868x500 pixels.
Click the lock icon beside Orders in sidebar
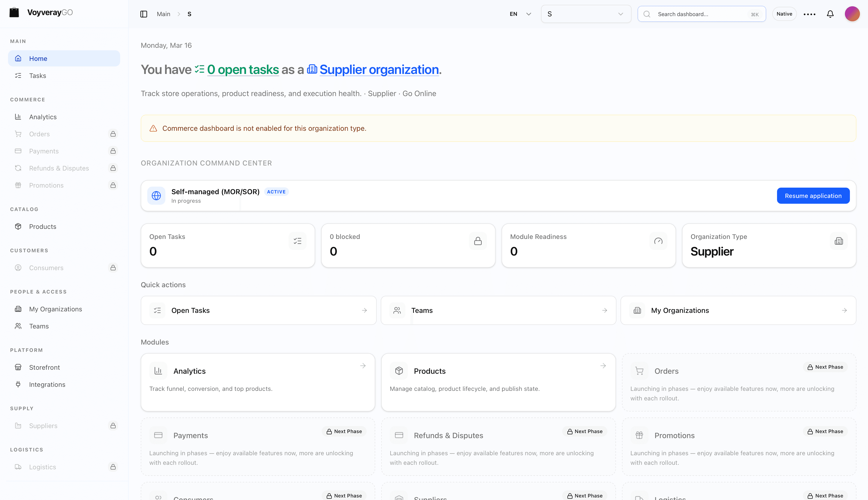[113, 134]
